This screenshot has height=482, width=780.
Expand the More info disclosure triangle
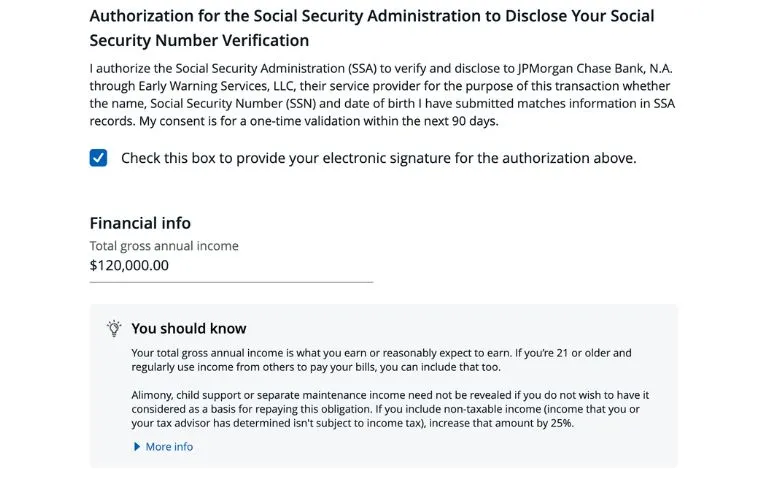click(x=137, y=447)
